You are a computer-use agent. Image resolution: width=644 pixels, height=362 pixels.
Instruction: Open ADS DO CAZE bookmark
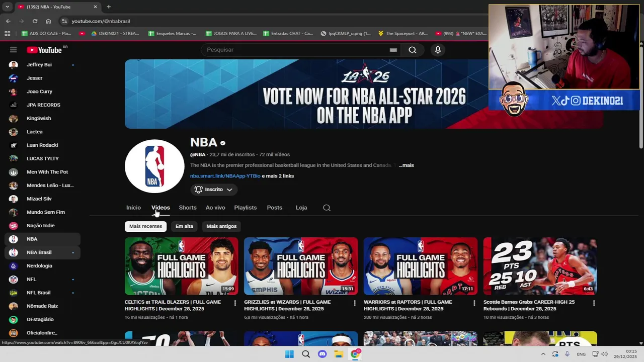click(46, 33)
